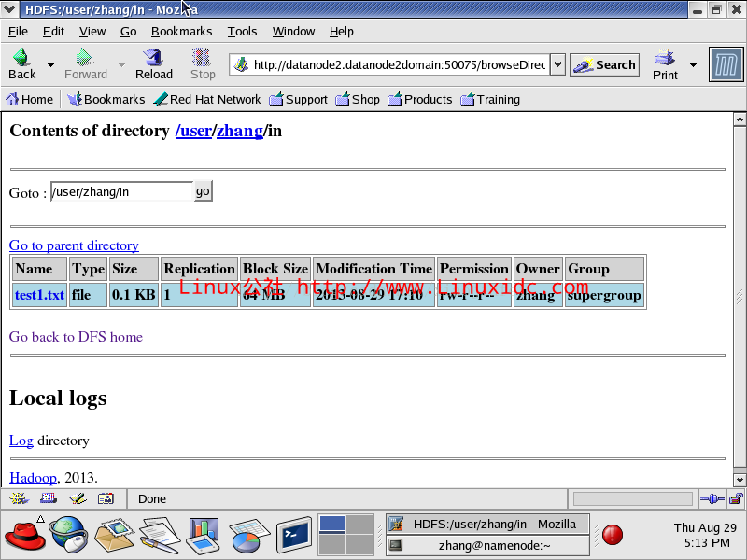This screenshot has width=747, height=560.
Task: Open the Red Hat main menu icon
Action: pos(23,535)
